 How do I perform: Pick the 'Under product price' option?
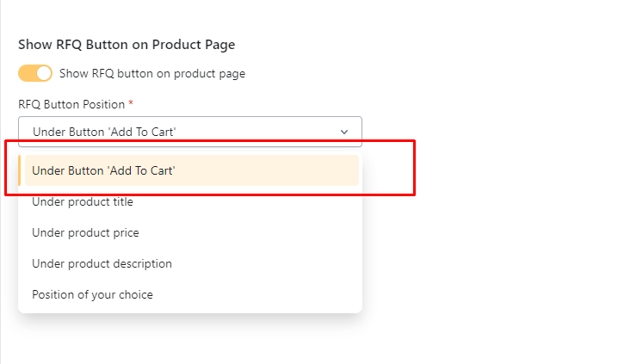pos(85,232)
